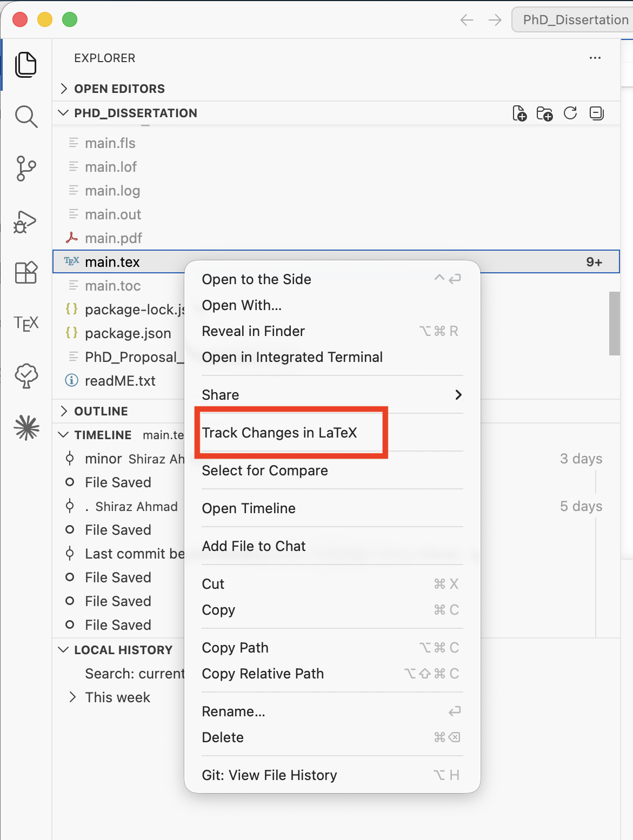633x840 pixels.
Task: Open the Source Control view icon
Action: click(26, 169)
